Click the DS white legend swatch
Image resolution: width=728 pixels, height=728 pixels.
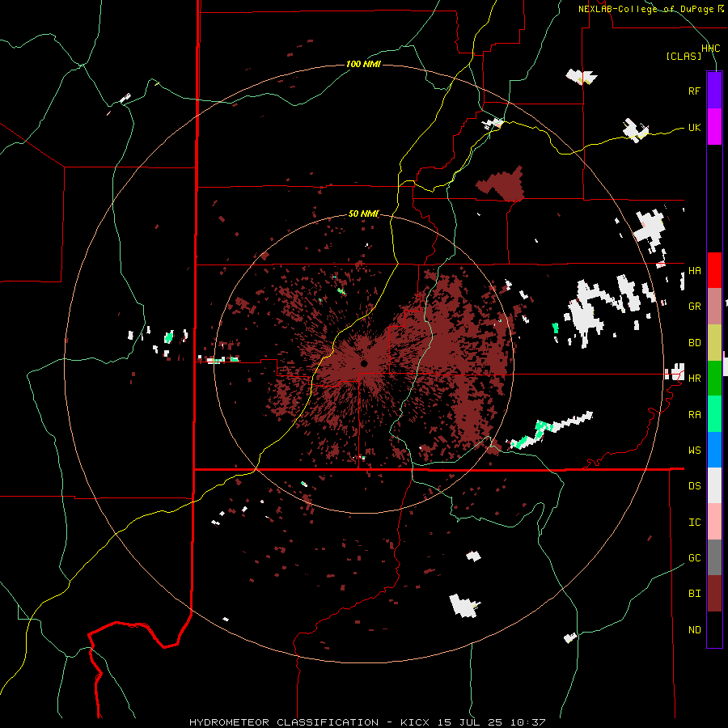point(714,485)
